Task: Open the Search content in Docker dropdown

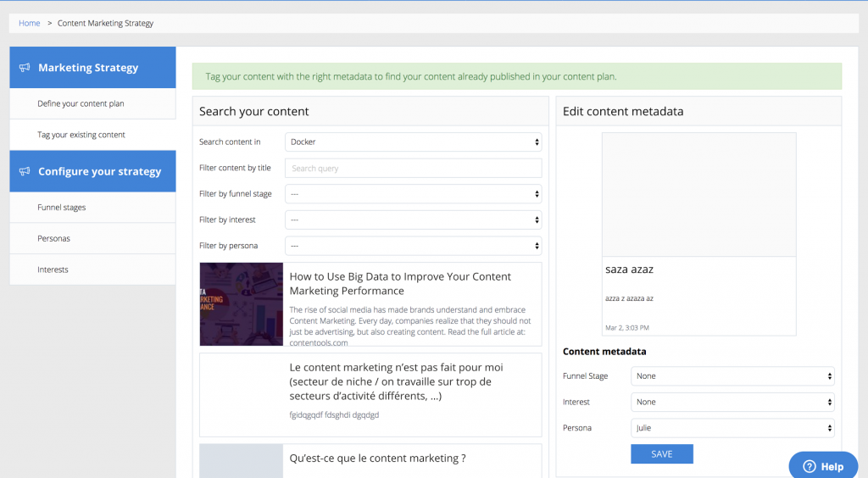Action: [x=413, y=142]
